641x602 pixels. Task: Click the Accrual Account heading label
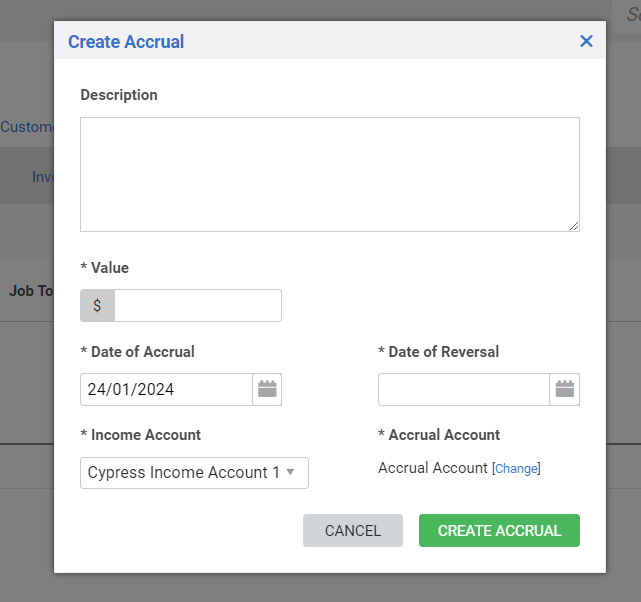point(439,435)
